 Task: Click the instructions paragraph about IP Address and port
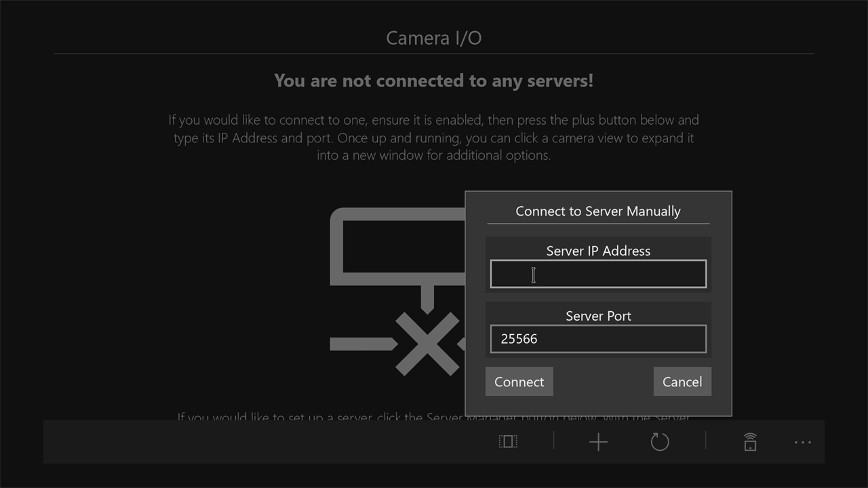(434, 138)
